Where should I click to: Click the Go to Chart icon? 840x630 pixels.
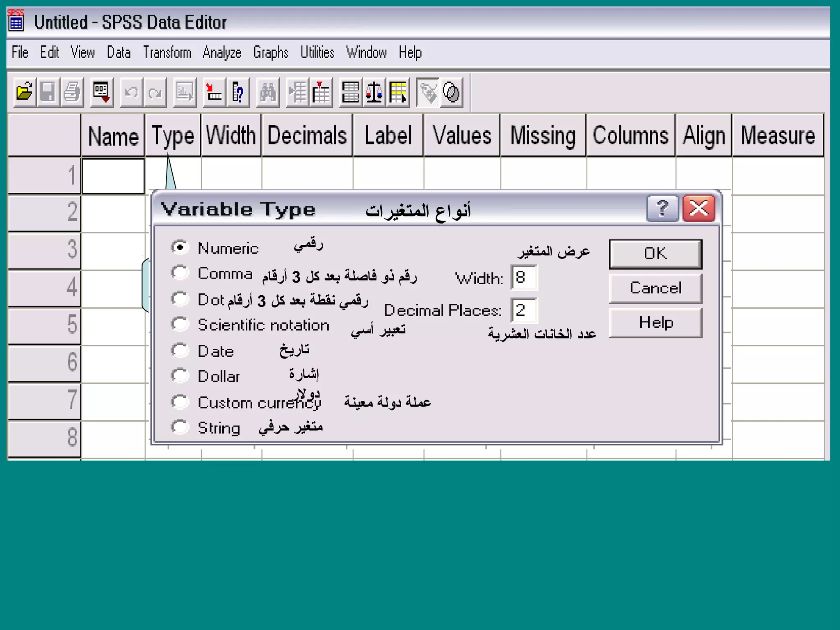pos(185,92)
